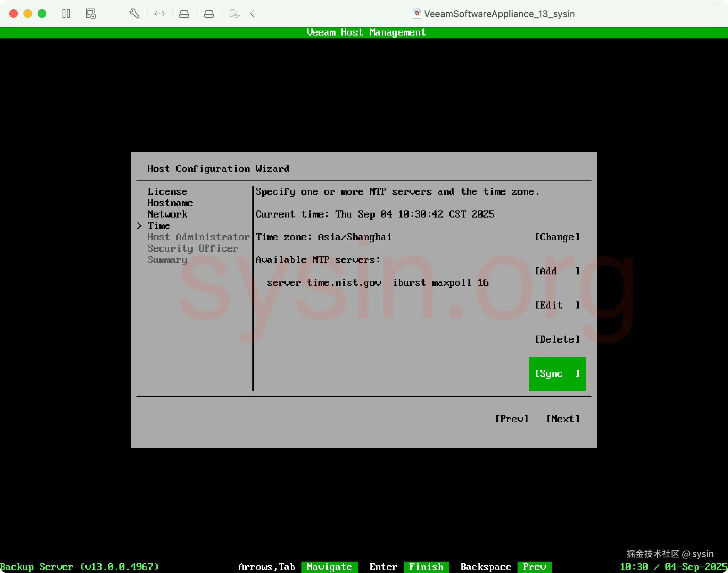The image size is (728, 573).
Task: Click the resize arrows toolbar icon
Action: [x=160, y=14]
